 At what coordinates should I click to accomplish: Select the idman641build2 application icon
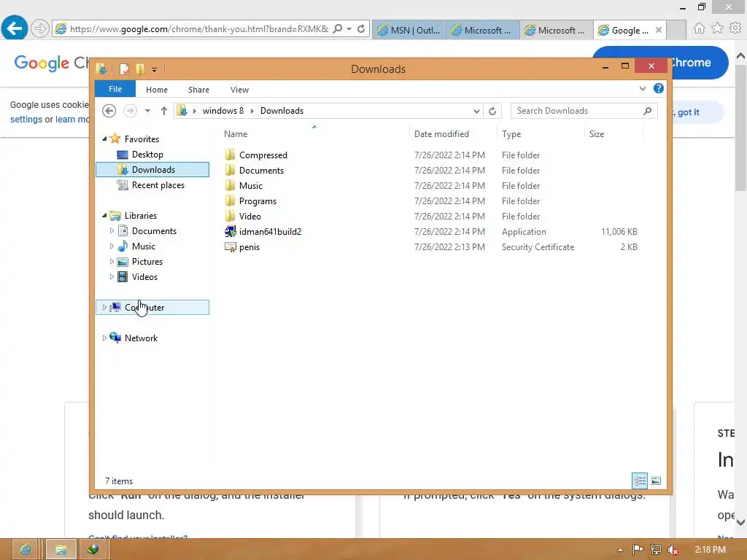[230, 232]
